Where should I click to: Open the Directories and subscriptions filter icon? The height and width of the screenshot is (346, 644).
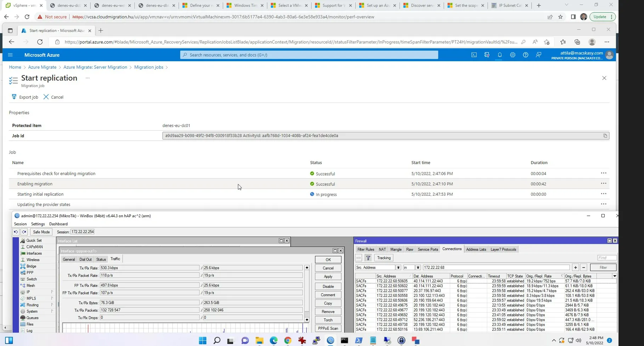tap(487, 55)
